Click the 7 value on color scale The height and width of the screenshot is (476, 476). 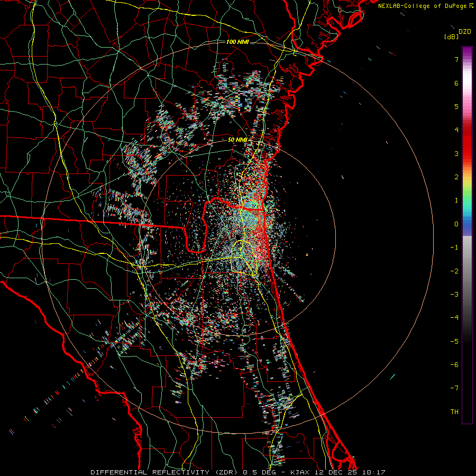click(x=456, y=59)
